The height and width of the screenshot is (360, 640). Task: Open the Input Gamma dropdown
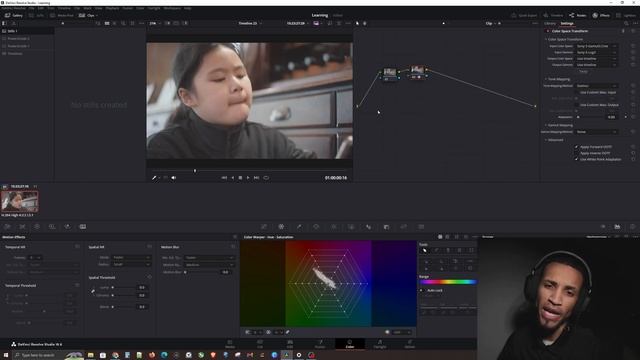click(596, 52)
